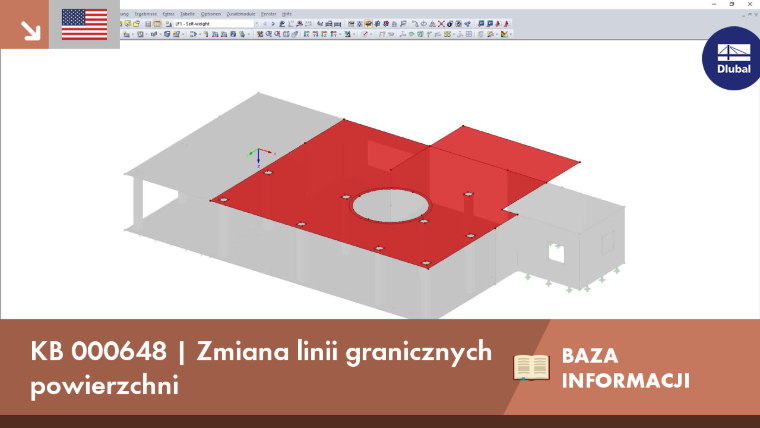Open the Ergebnisse menu

pyautogui.click(x=145, y=14)
